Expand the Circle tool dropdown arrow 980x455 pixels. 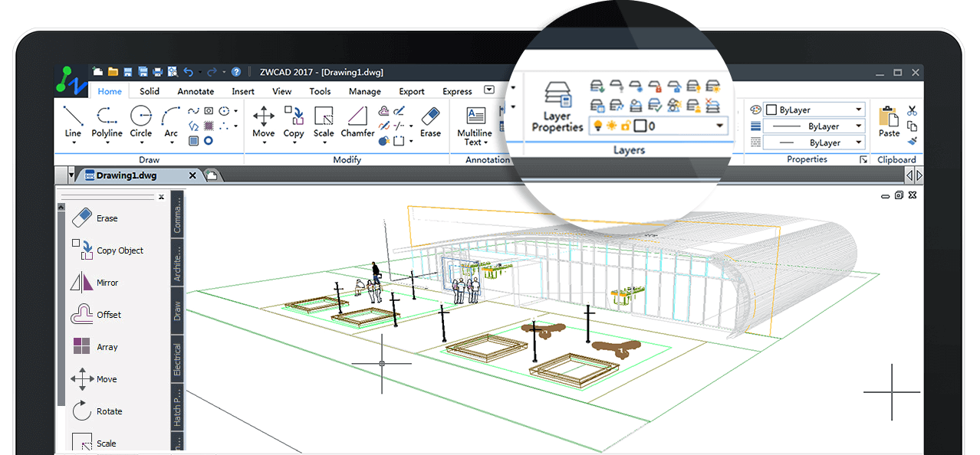[x=140, y=142]
